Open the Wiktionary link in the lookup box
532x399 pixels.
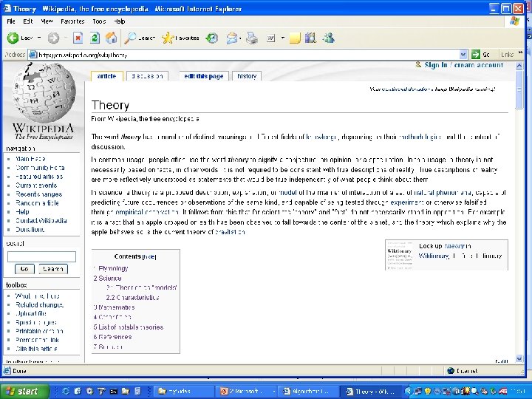(x=434, y=256)
